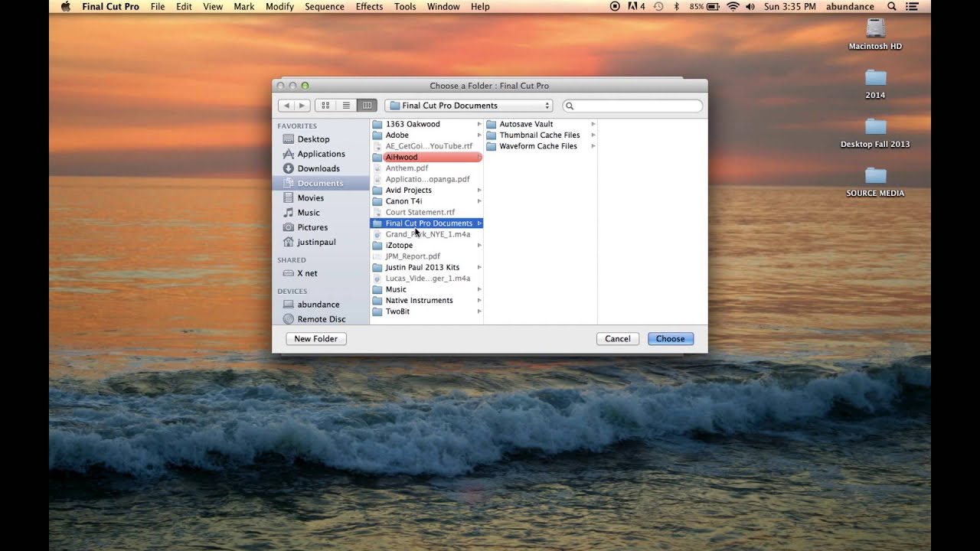The height and width of the screenshot is (551, 980).
Task: Click JPM_Report.pdf file name
Action: 413,256
